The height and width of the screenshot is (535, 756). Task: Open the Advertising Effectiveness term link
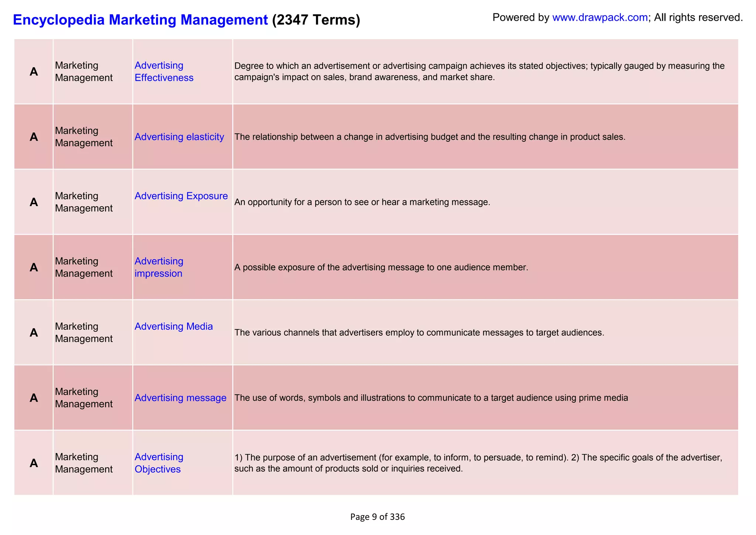coord(164,72)
